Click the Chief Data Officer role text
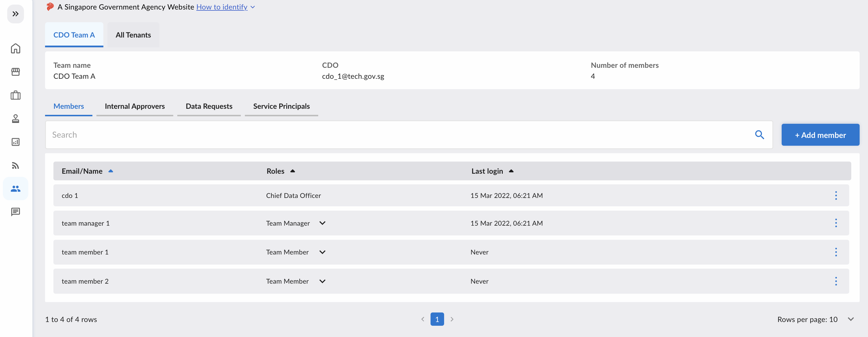The height and width of the screenshot is (337, 868). pos(293,196)
